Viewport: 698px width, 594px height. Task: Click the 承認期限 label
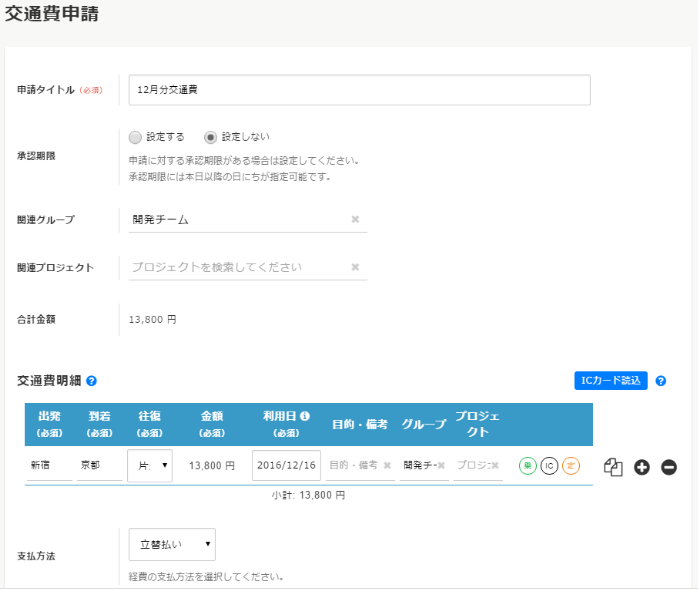coord(36,156)
